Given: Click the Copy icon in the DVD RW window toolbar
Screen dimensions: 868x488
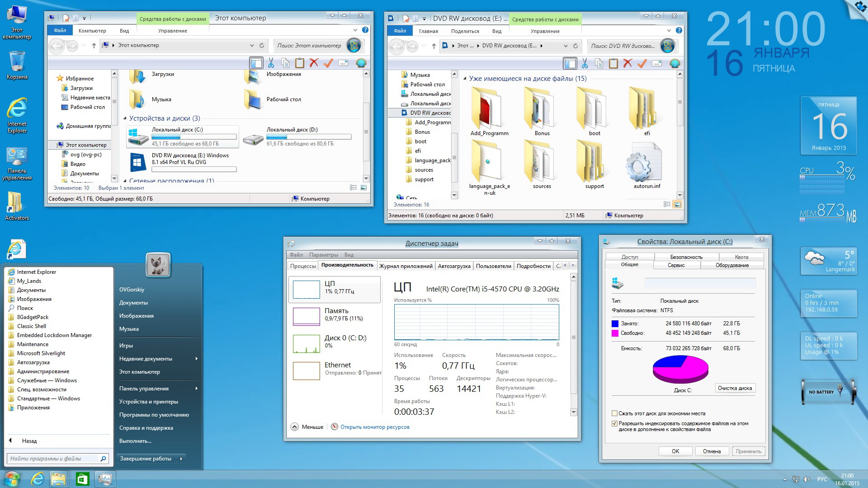Looking at the screenshot, I should pyautogui.click(x=599, y=64).
